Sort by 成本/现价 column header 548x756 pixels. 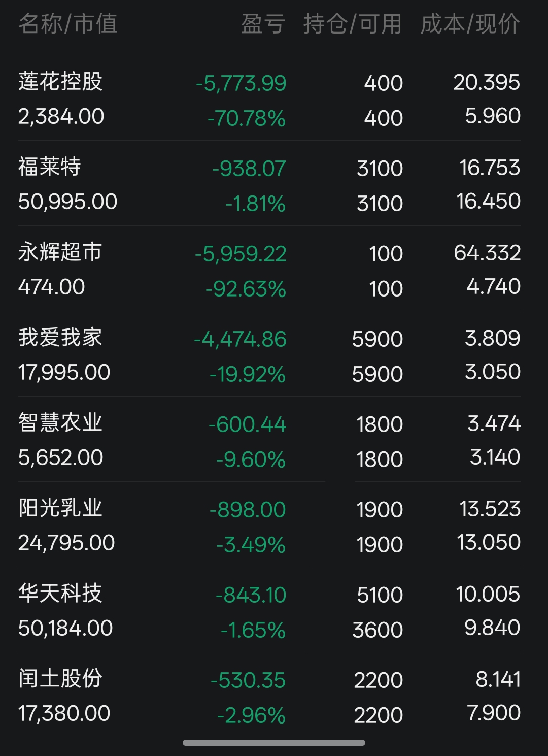pyautogui.click(x=470, y=24)
